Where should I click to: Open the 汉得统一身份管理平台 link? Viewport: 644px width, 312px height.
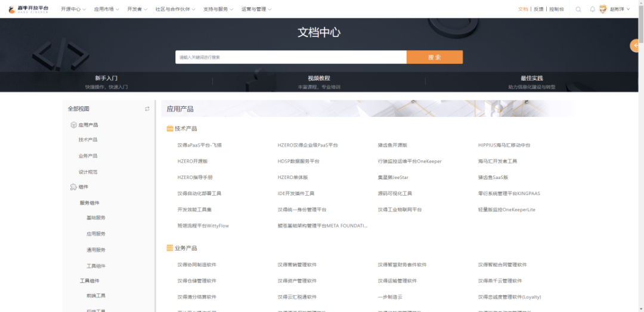point(302,209)
